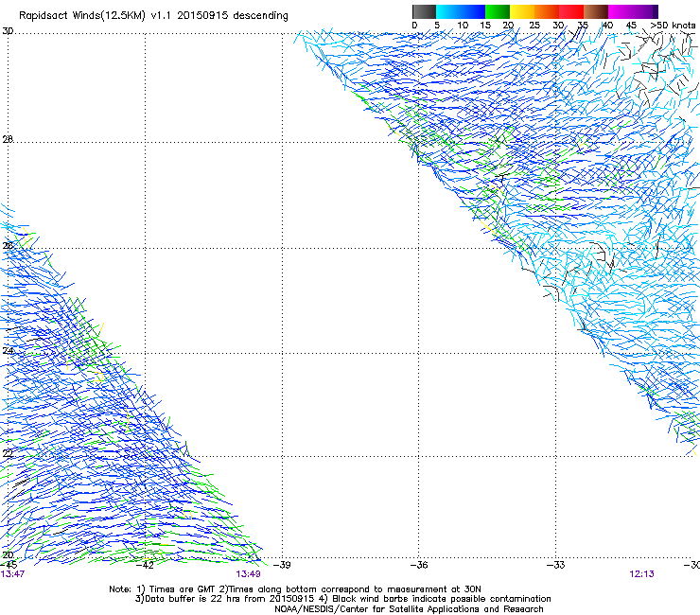The image size is (700, 615).
Task: Click the 'Data buffer is 22 hrs' note
Action: (342, 599)
